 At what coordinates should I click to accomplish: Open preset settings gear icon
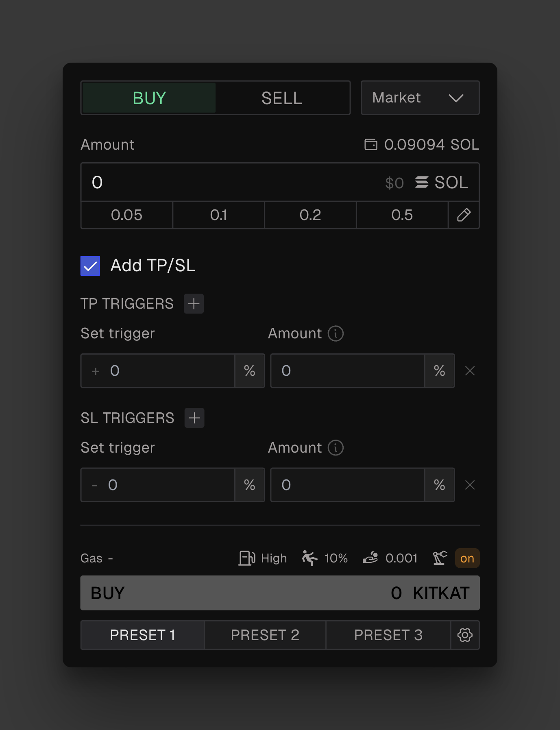point(465,635)
